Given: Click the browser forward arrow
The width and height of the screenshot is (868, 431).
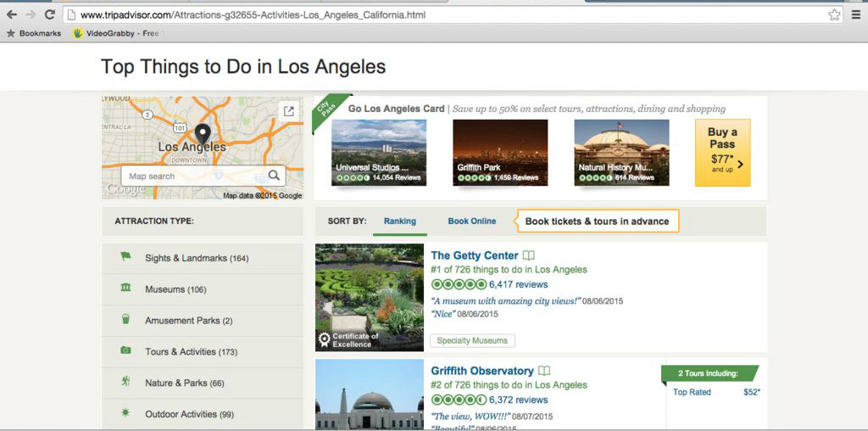Looking at the screenshot, I should 31,15.
